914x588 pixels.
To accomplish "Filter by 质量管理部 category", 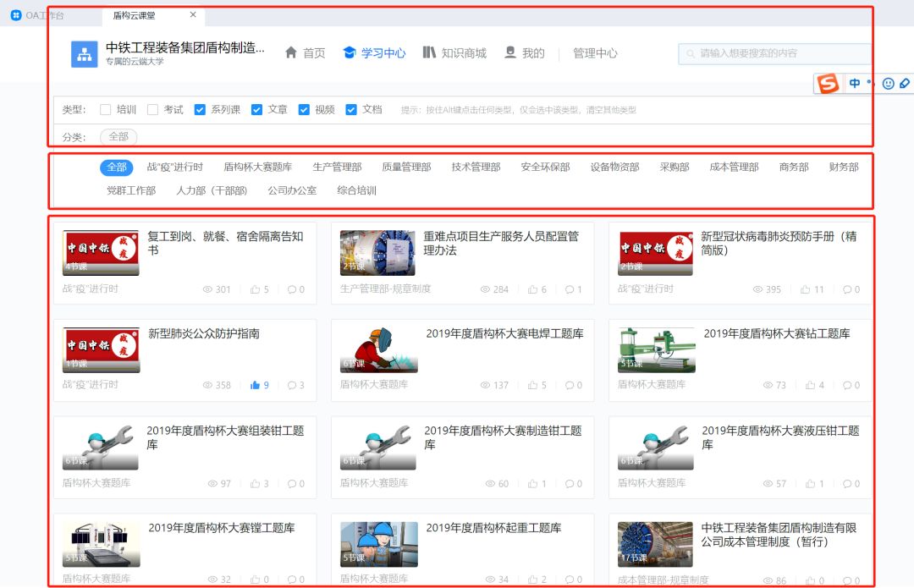I will tap(406, 168).
